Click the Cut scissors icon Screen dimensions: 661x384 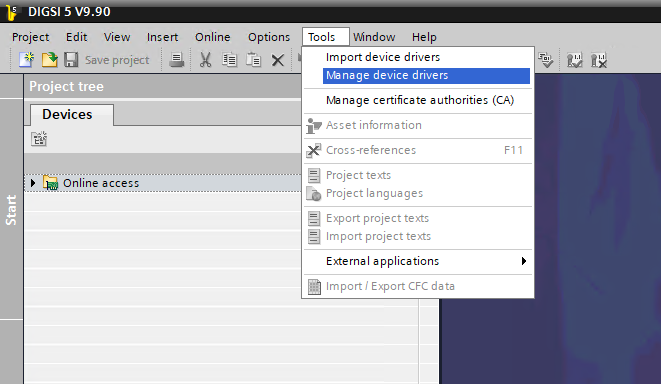(205, 60)
